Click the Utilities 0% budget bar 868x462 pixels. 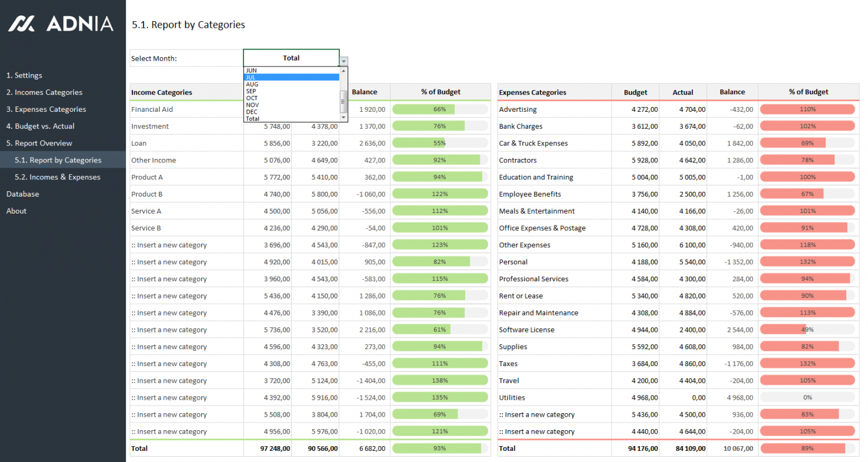coord(807,398)
